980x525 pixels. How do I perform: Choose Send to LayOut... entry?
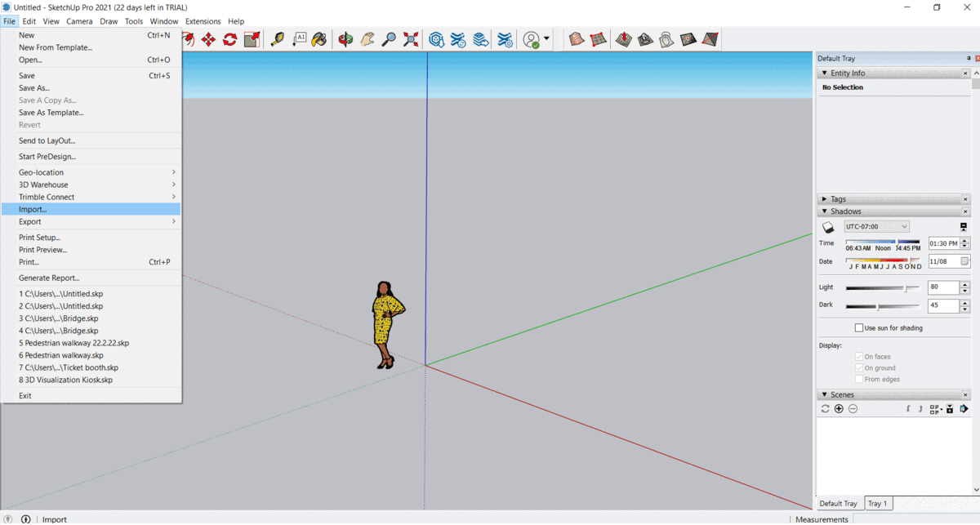91,140
